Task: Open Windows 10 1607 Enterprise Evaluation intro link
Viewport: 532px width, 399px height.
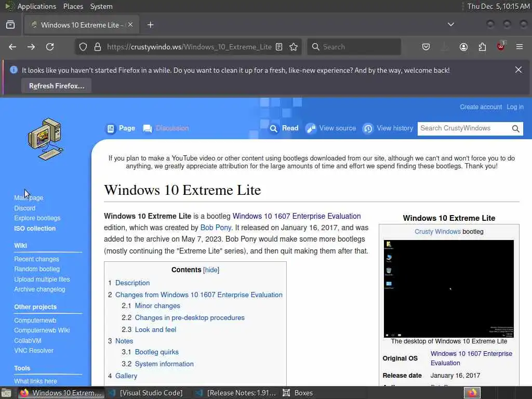Action: (297, 216)
